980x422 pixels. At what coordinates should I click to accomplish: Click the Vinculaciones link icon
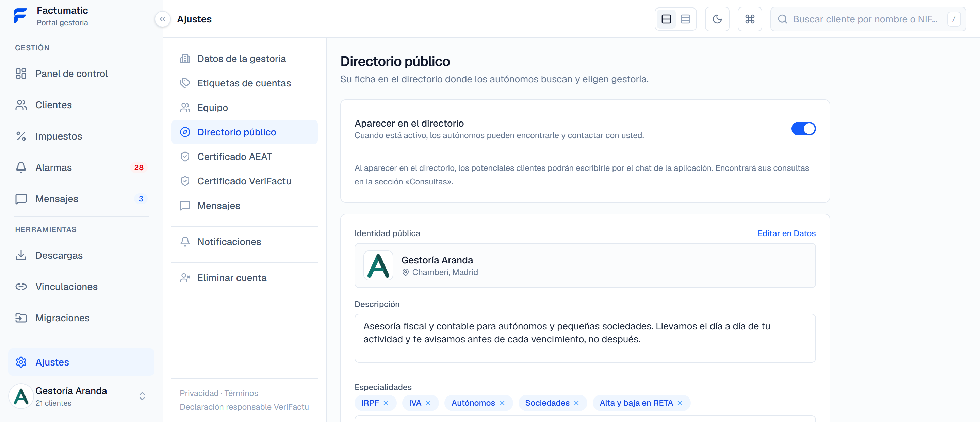pos(21,287)
